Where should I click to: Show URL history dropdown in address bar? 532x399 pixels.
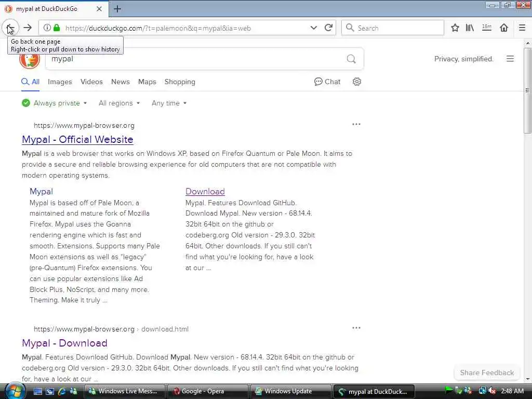point(313,28)
